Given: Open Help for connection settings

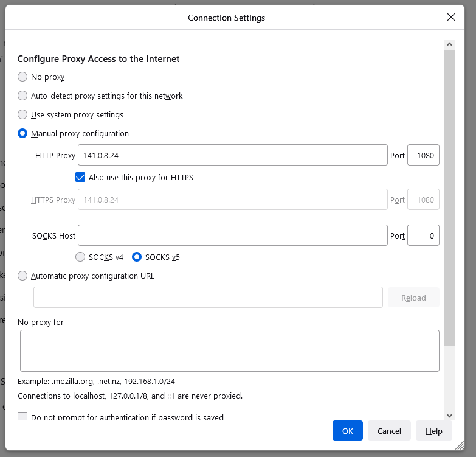Looking at the screenshot, I should (434, 431).
